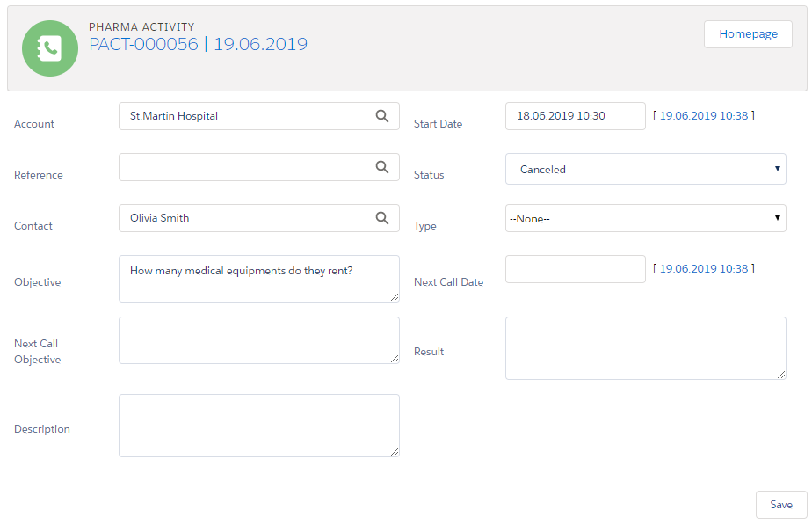Click the Contact field with Olivia Smith
The width and height of the screenshot is (812, 525).
pyautogui.click(x=246, y=218)
